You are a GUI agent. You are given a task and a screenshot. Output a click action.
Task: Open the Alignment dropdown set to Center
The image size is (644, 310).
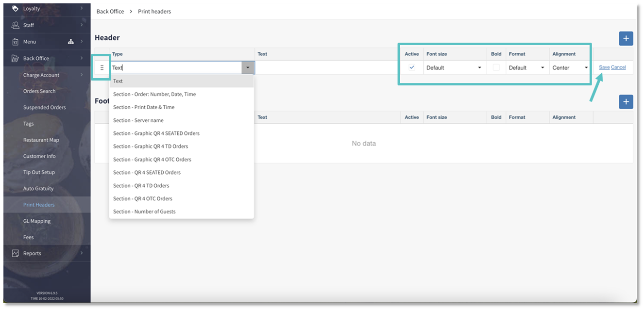(x=571, y=68)
